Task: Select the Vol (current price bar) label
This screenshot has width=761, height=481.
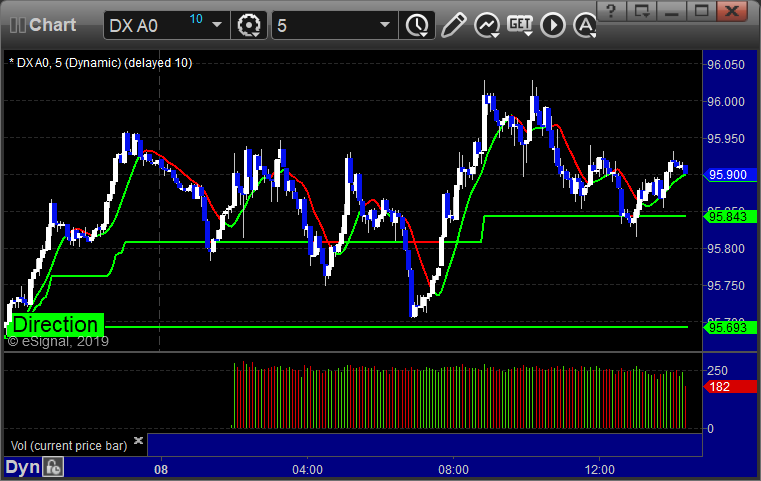Action: point(69,446)
